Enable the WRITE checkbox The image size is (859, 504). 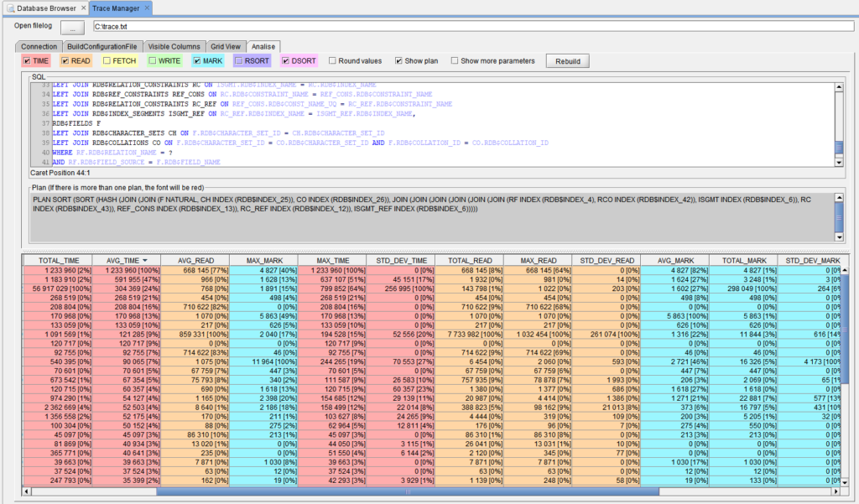[153, 61]
